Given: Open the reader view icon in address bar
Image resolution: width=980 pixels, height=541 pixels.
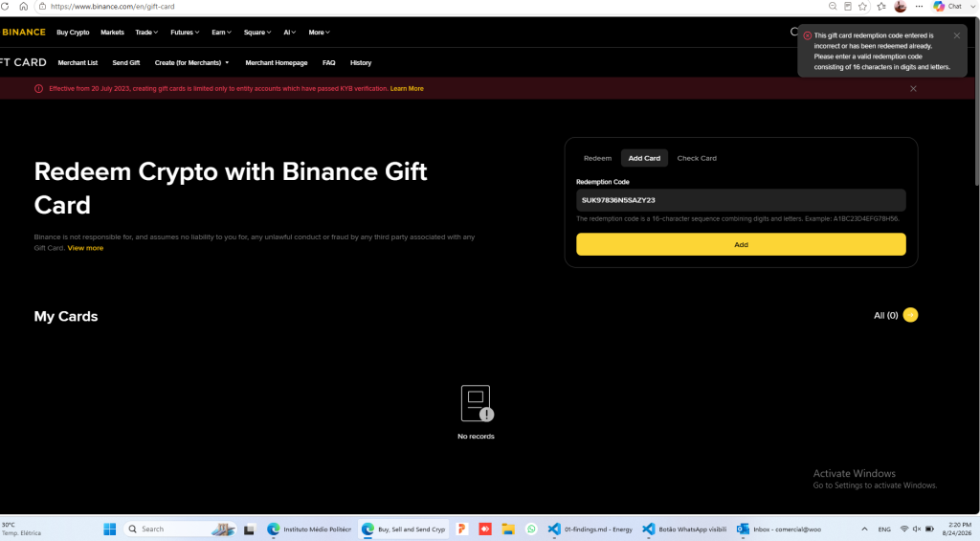Looking at the screenshot, I should 848,7.
